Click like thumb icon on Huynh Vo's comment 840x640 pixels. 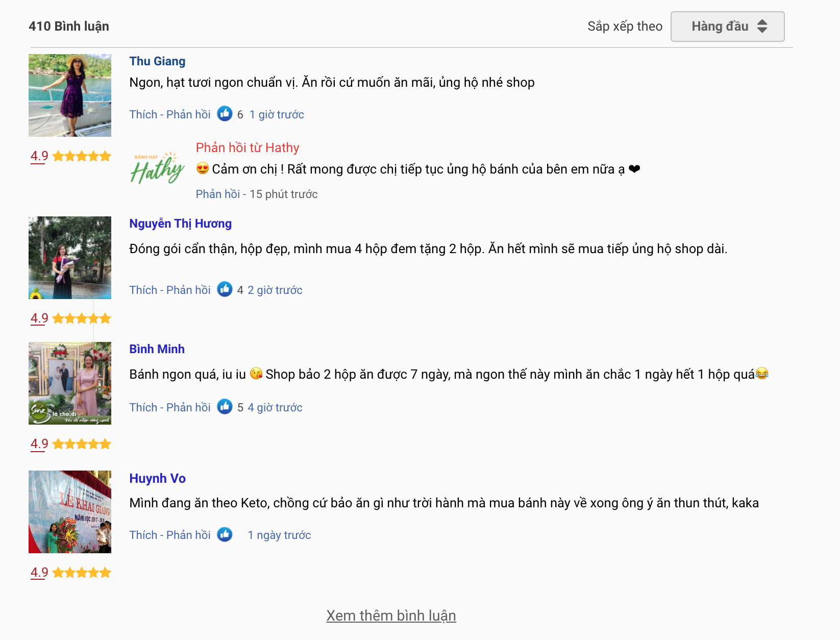point(225,534)
